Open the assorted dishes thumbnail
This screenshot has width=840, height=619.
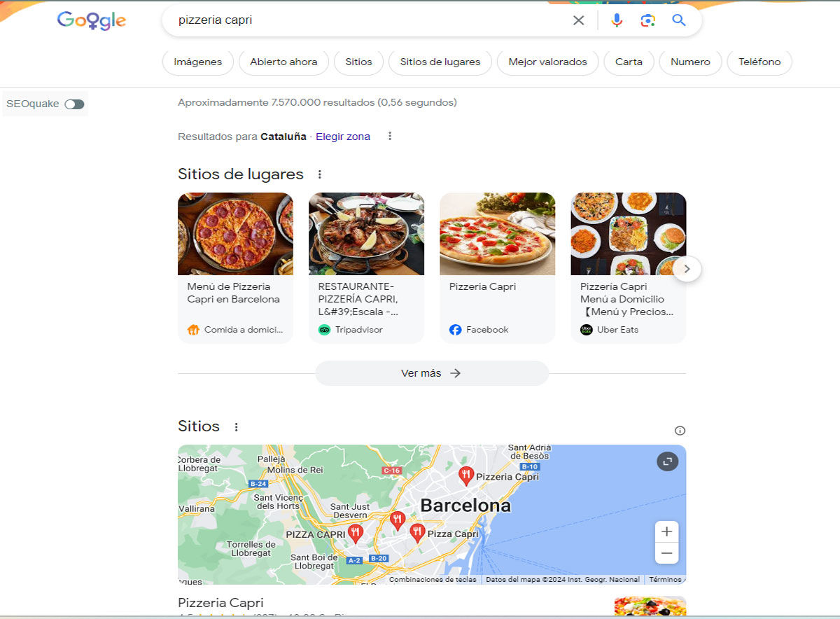(x=629, y=234)
